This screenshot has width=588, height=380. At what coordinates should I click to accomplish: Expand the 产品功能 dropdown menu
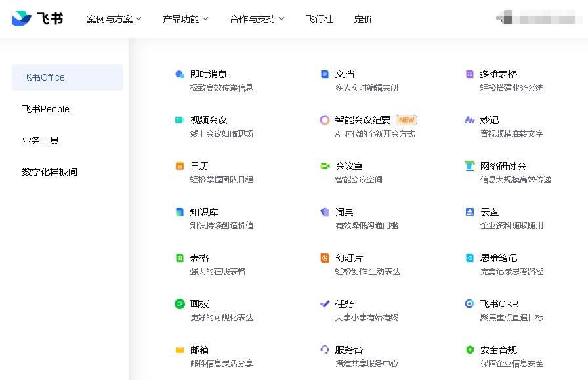tap(185, 19)
